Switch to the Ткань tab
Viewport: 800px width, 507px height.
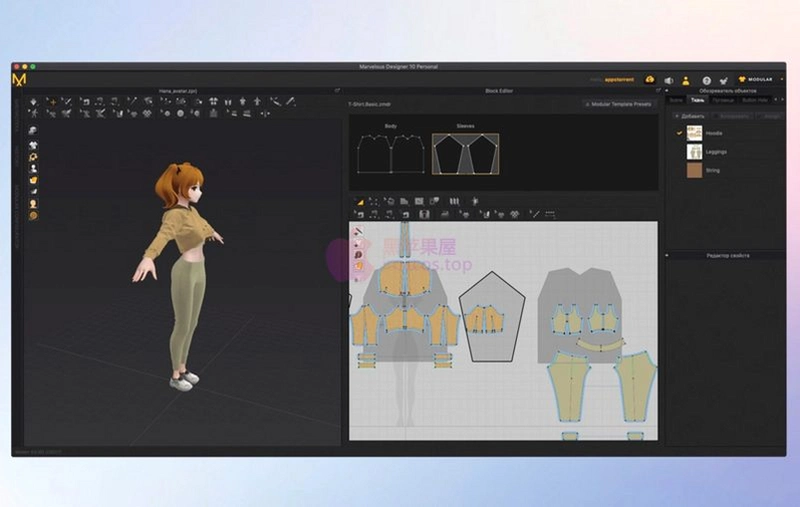click(697, 100)
